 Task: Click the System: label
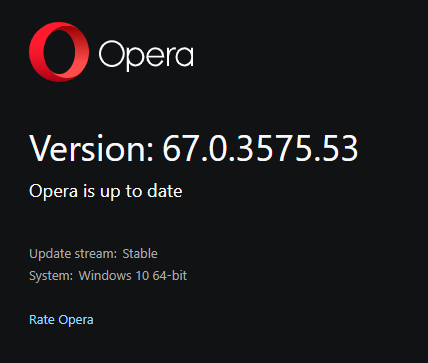click(x=51, y=276)
